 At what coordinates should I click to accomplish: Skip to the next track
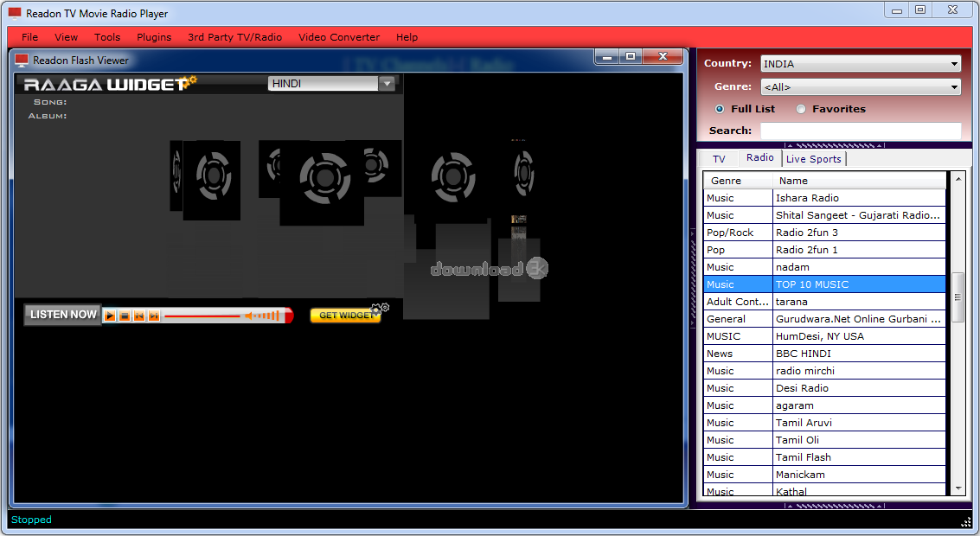click(154, 316)
